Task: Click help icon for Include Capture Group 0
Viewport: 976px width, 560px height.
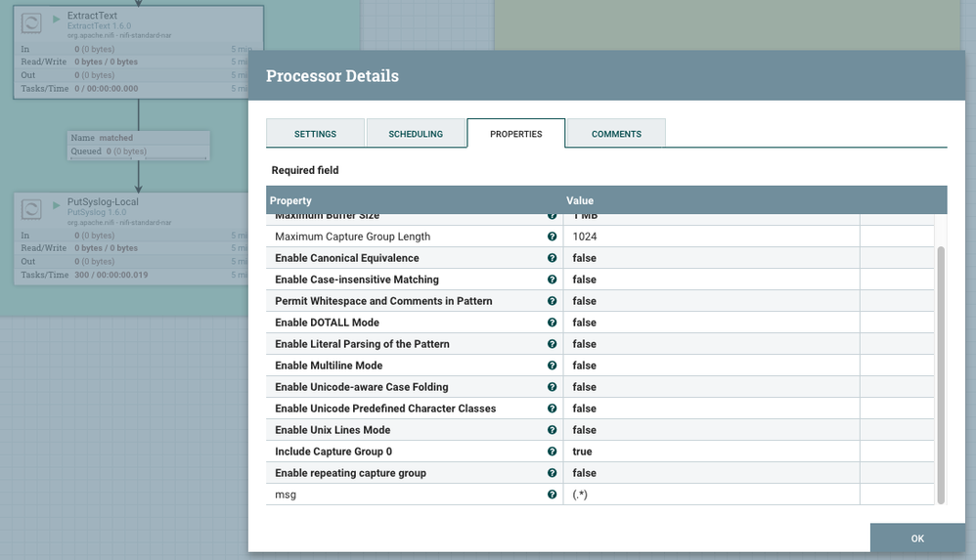Action: [x=552, y=452]
